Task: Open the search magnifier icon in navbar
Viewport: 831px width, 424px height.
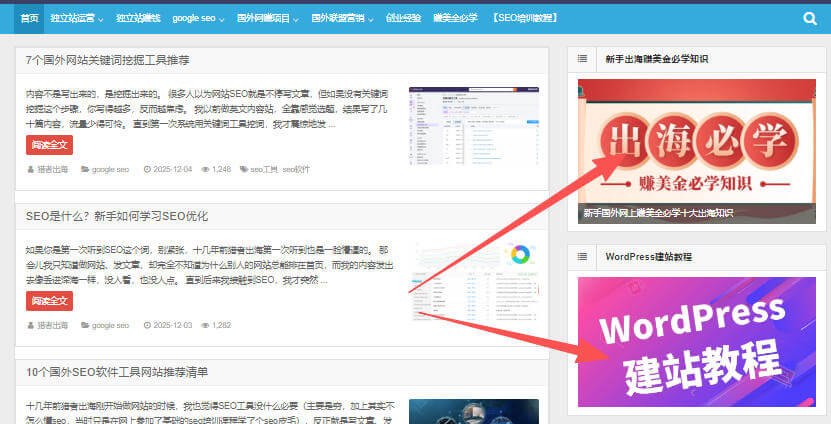Action: (x=809, y=18)
